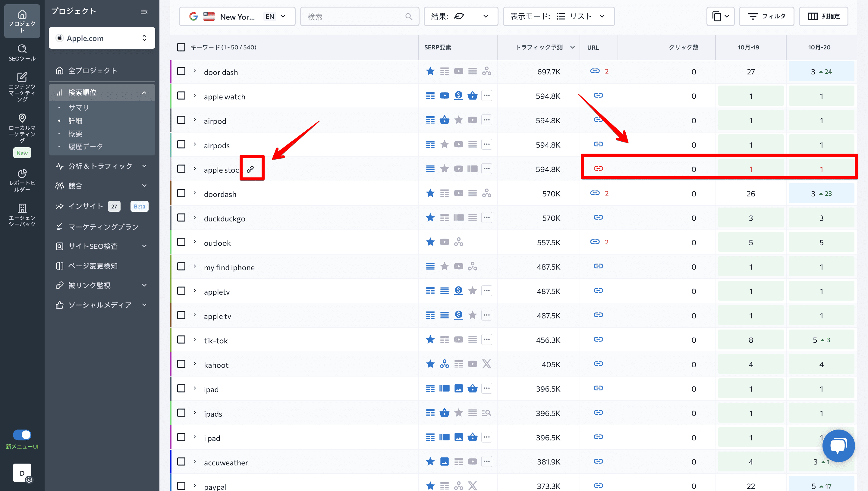The width and height of the screenshot is (868, 491).
Task: Open the SEOツール sidebar icon
Action: (22, 53)
